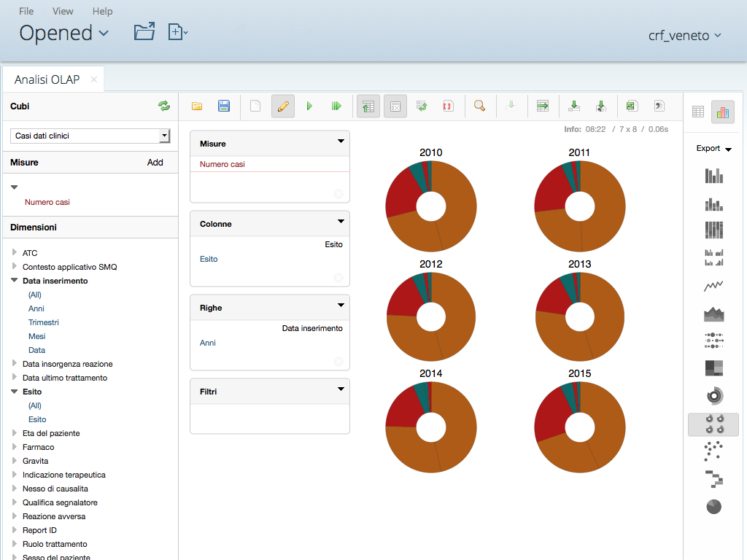Select line chart type
The width and height of the screenshot is (747, 560).
click(713, 286)
